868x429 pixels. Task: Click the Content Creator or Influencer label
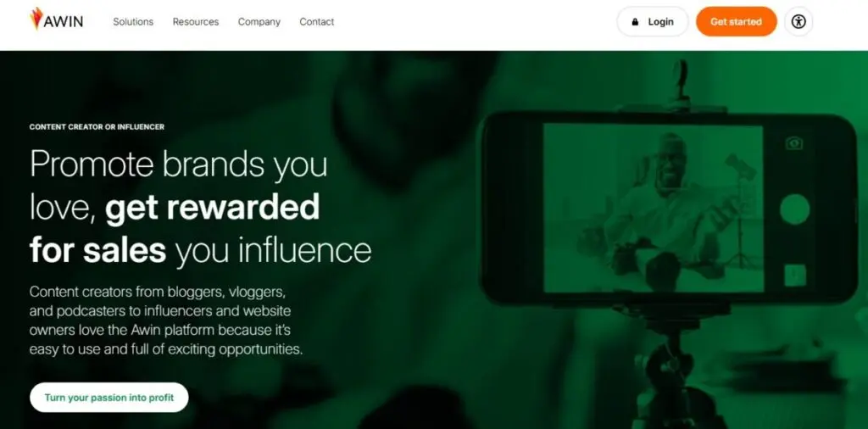coord(97,127)
